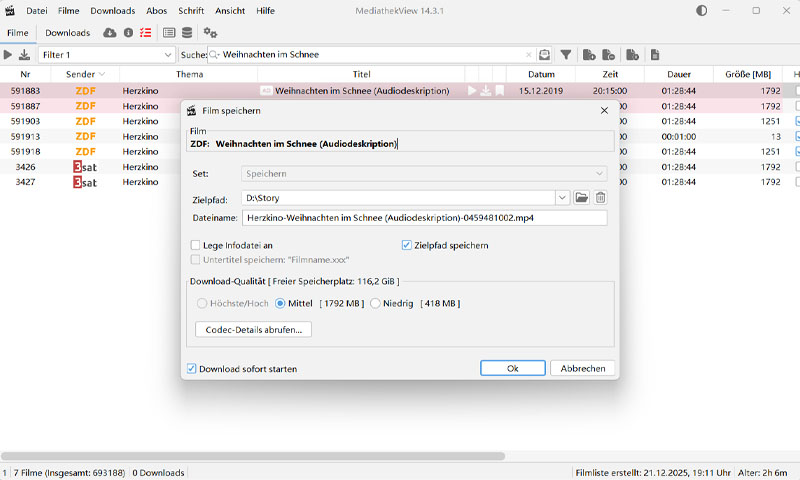Toggle 'Download sofort starten' checkbox

click(x=192, y=369)
